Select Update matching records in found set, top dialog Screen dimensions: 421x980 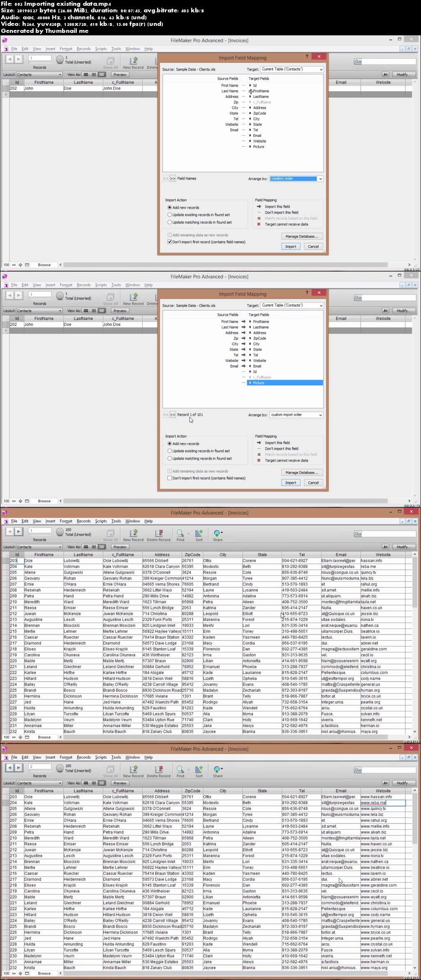coord(169,222)
